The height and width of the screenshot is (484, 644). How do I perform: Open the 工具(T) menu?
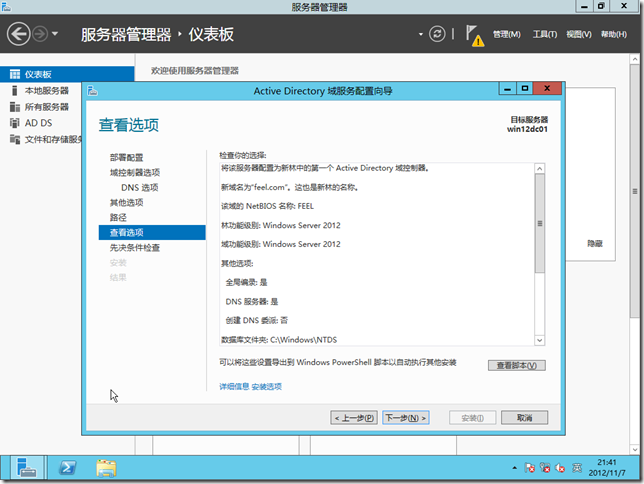(x=545, y=35)
